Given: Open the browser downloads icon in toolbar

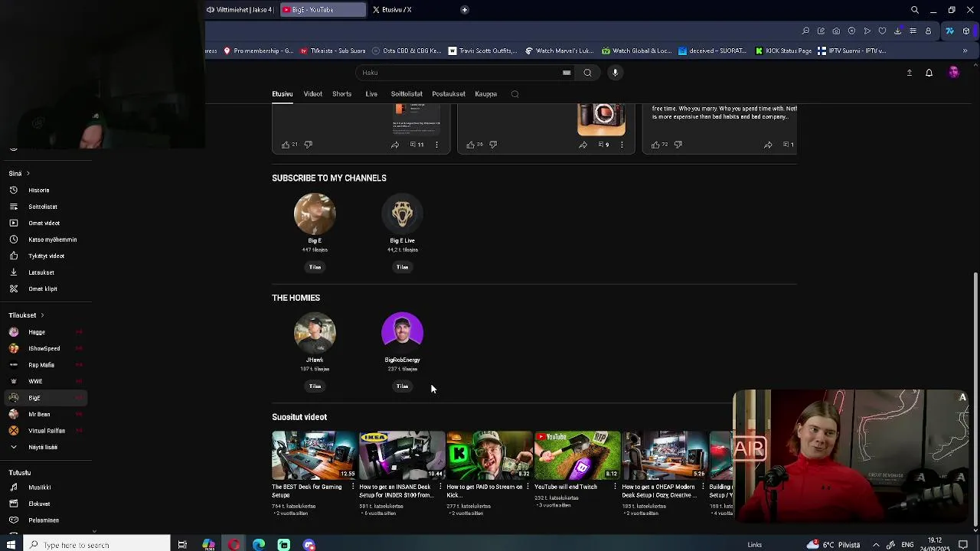Looking at the screenshot, I should (x=897, y=31).
